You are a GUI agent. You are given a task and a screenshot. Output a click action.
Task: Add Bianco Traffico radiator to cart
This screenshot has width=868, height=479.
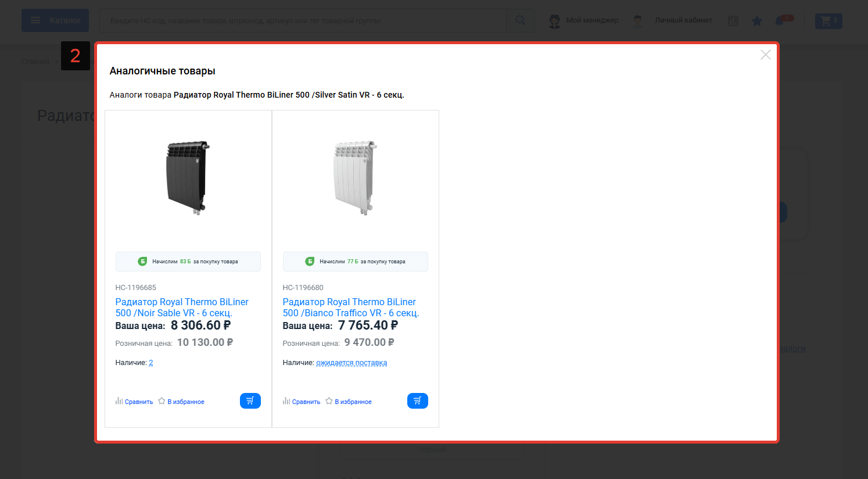418,401
